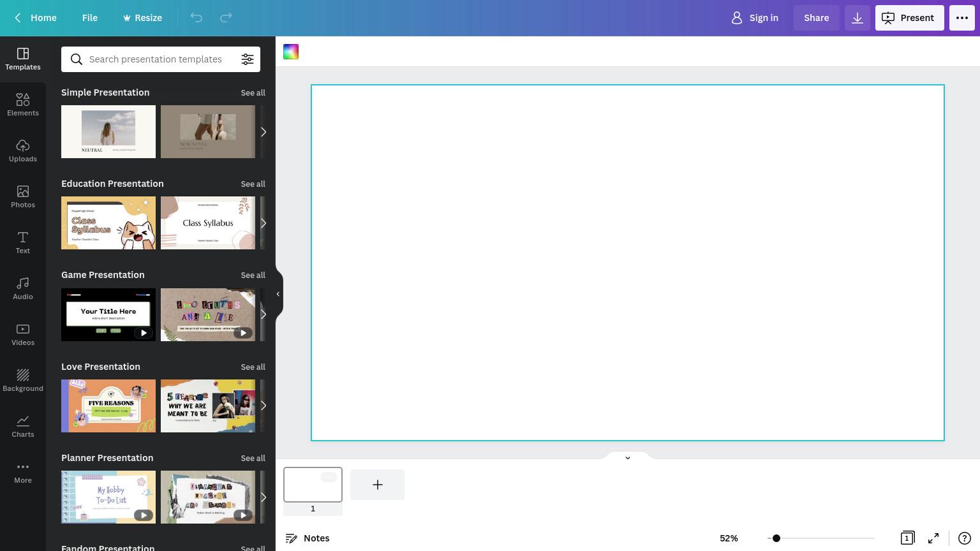Open the background color picker swatch
The height and width of the screenshot is (551, 980).
(x=291, y=52)
